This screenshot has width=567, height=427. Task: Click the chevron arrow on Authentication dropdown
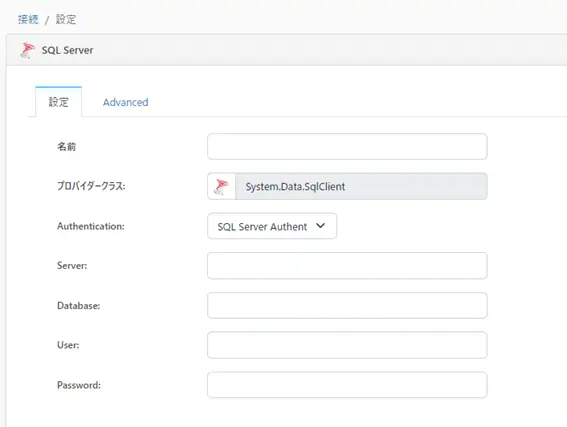(x=320, y=226)
